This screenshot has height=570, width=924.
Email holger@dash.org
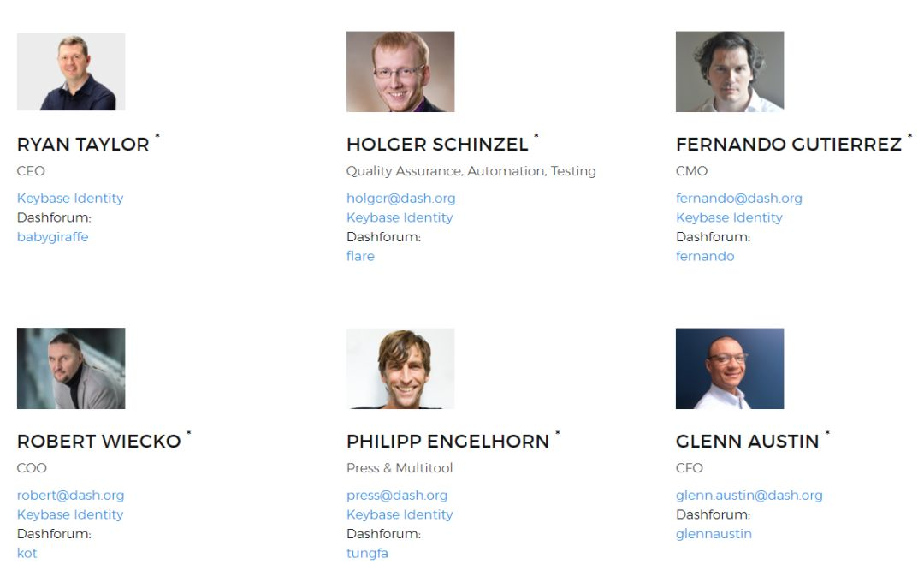[x=400, y=199]
